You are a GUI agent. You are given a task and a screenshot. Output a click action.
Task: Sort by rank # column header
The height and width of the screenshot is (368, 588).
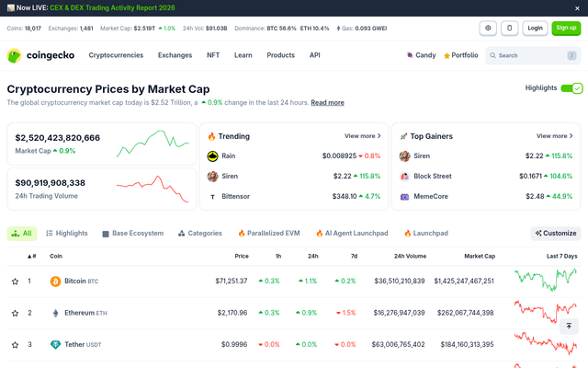(x=31, y=257)
